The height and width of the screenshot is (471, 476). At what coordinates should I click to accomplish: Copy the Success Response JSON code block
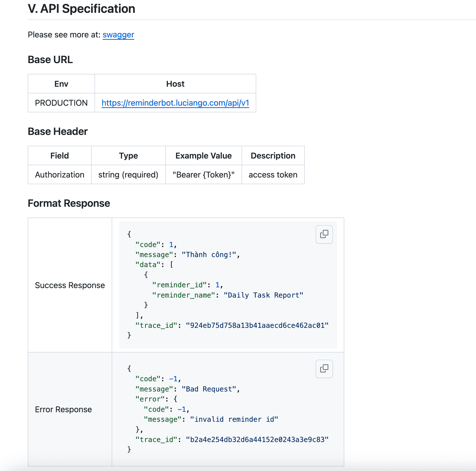[x=324, y=234]
